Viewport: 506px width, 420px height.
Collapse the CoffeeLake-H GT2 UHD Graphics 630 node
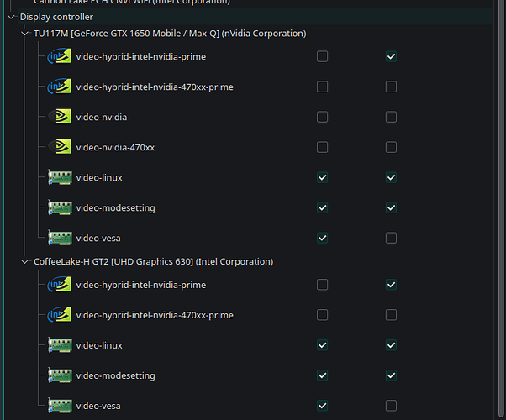(x=25, y=261)
